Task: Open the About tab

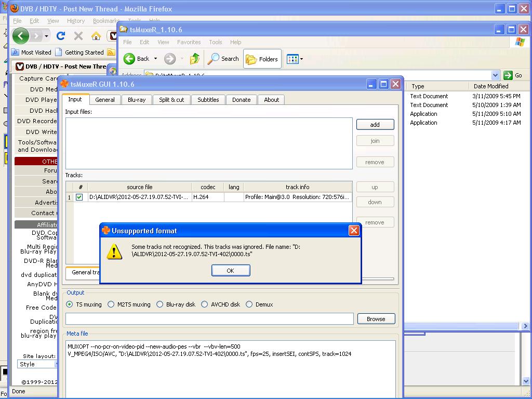Action: pyautogui.click(x=272, y=100)
